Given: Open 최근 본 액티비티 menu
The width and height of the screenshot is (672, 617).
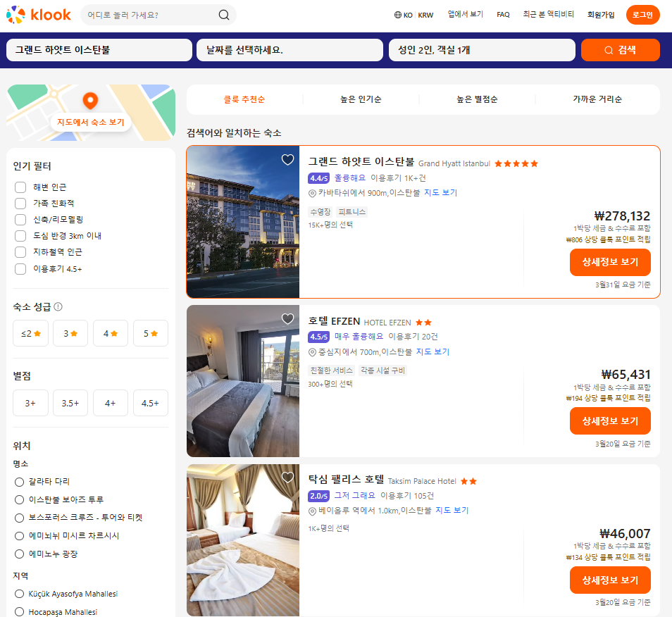Looking at the screenshot, I should pos(548,15).
